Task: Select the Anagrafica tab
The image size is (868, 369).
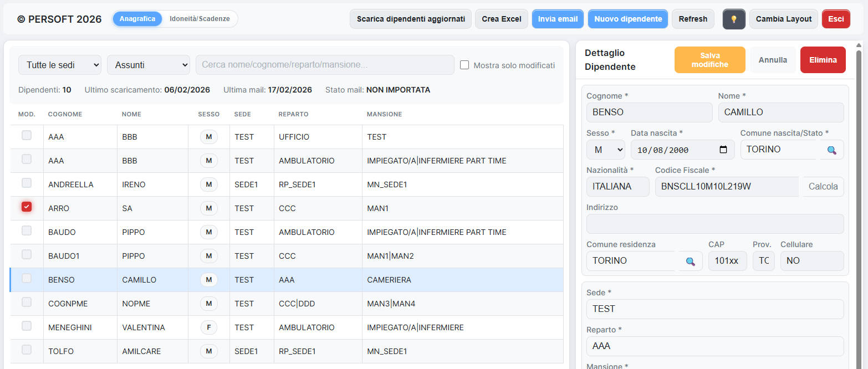Action: (137, 19)
